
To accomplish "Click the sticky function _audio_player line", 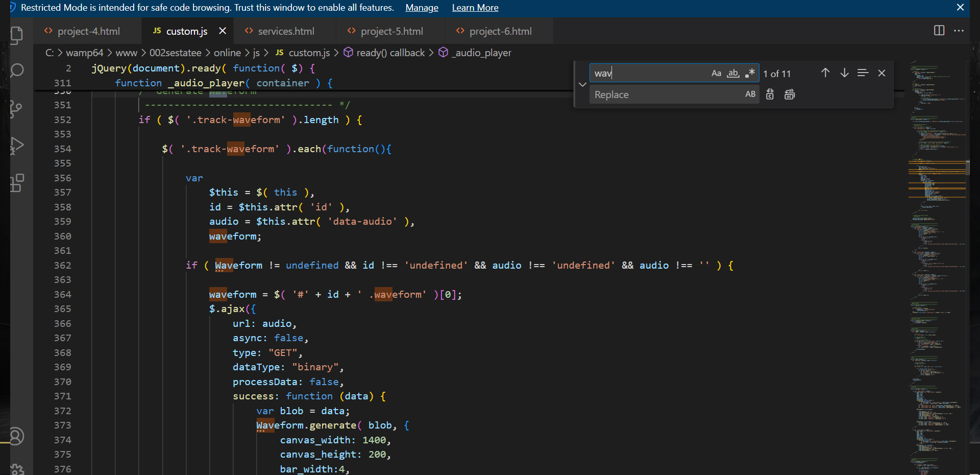I will [224, 83].
